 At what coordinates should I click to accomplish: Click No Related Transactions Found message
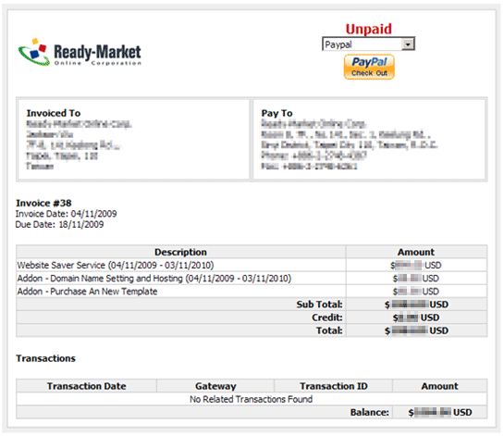click(251, 399)
